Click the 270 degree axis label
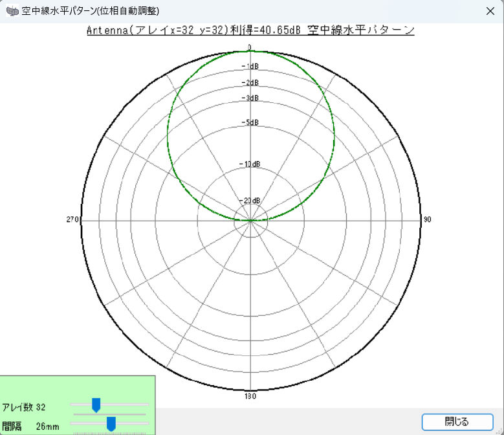The width and height of the screenshot is (504, 435). click(x=72, y=220)
